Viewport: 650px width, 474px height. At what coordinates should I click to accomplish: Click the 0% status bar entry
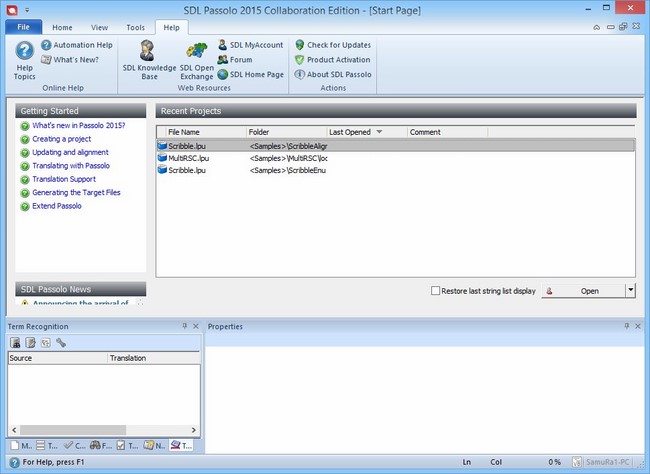[554, 462]
